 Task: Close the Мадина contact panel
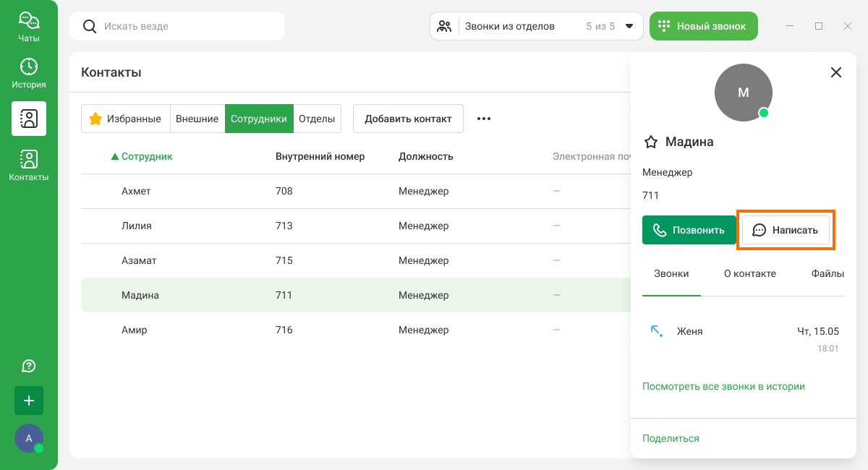pos(836,72)
